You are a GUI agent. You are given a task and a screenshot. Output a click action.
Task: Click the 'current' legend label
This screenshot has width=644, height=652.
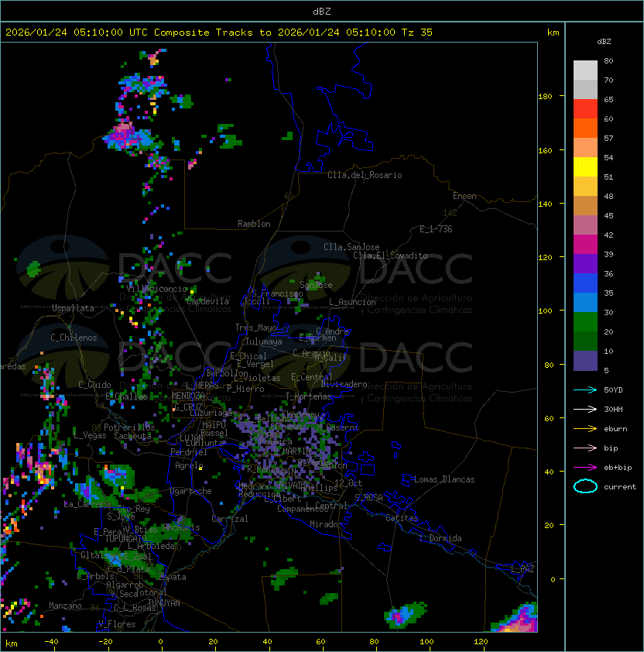(620, 487)
